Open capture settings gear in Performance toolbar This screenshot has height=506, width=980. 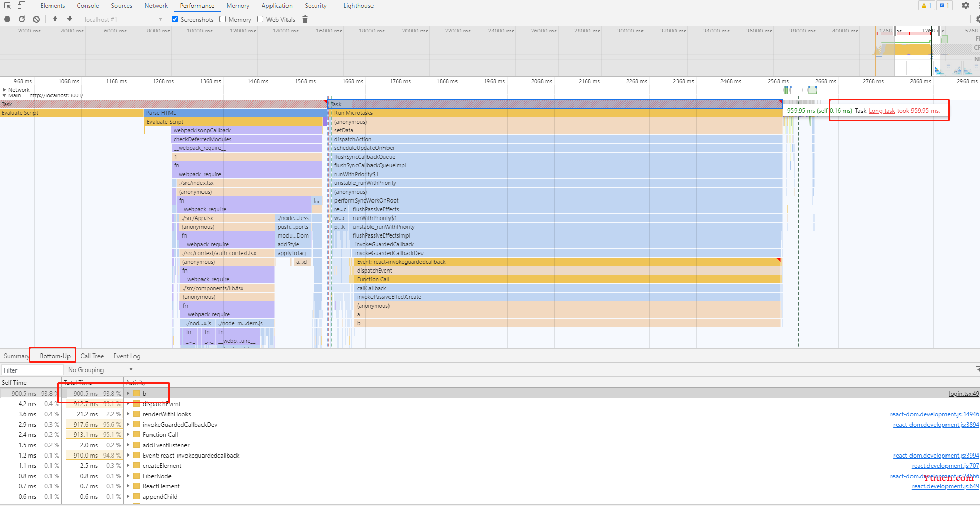click(x=977, y=19)
